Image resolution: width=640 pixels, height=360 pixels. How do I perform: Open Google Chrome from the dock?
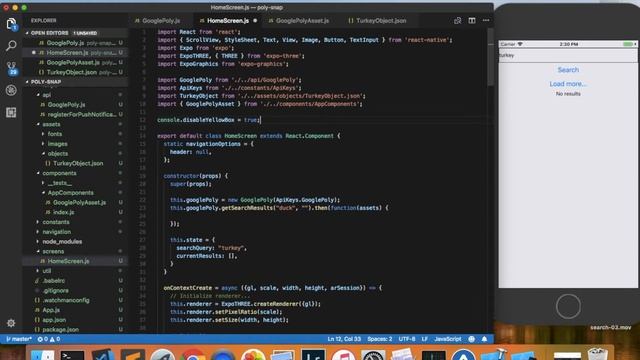[x=193, y=355]
